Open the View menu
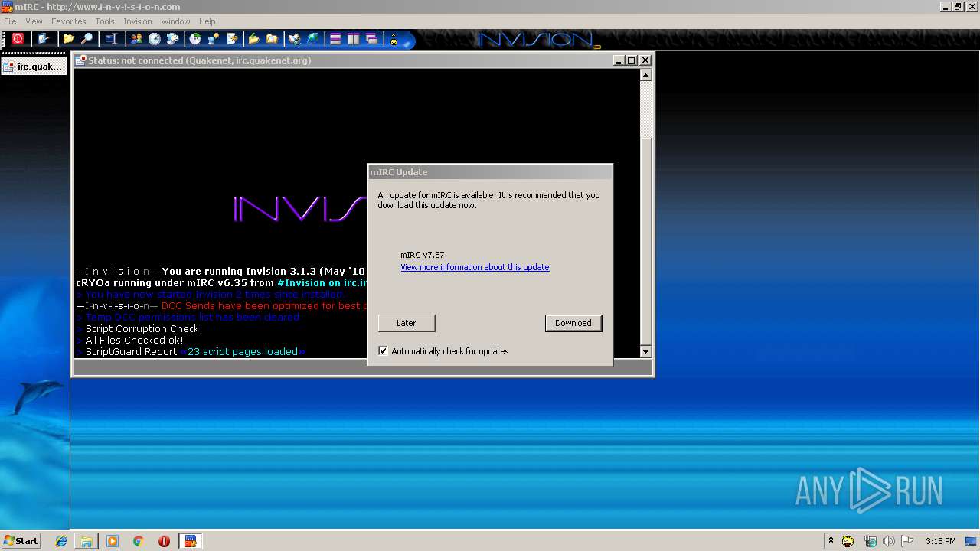This screenshot has width=980, height=551. [x=34, y=21]
